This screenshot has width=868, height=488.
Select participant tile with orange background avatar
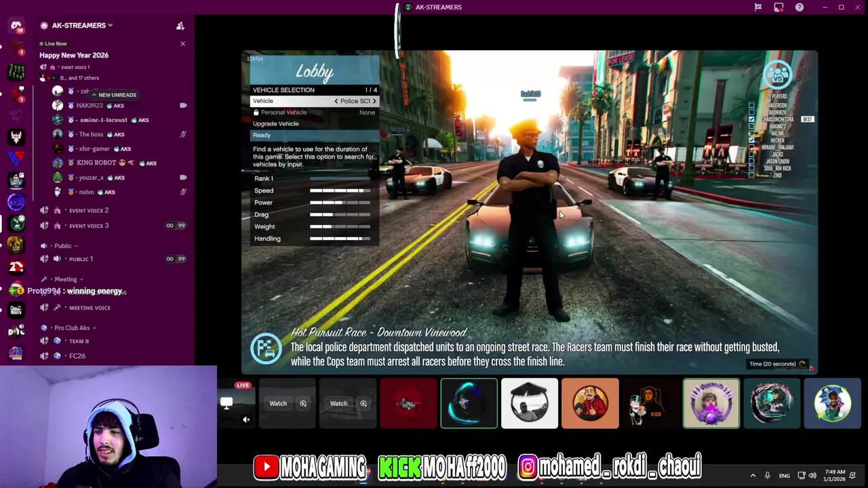590,404
